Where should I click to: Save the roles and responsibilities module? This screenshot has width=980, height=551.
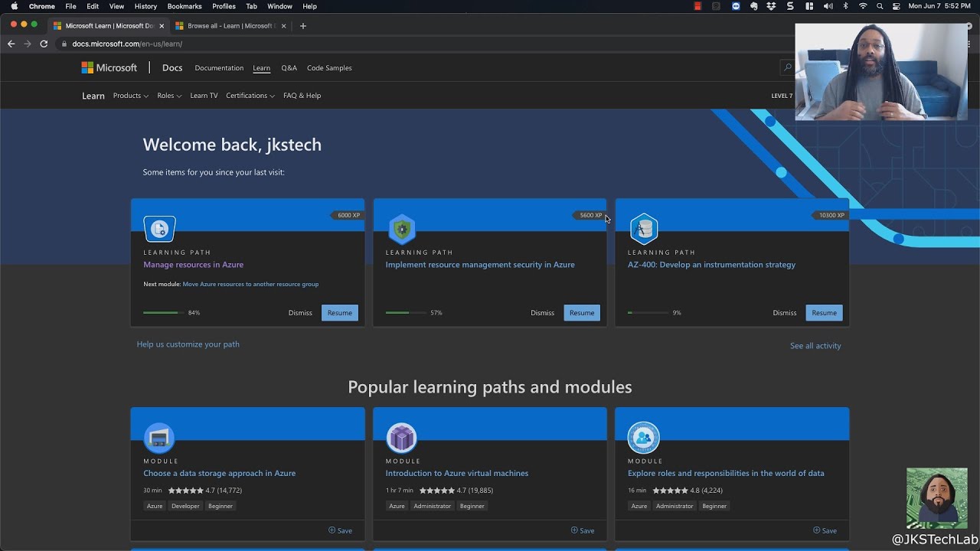click(824, 530)
